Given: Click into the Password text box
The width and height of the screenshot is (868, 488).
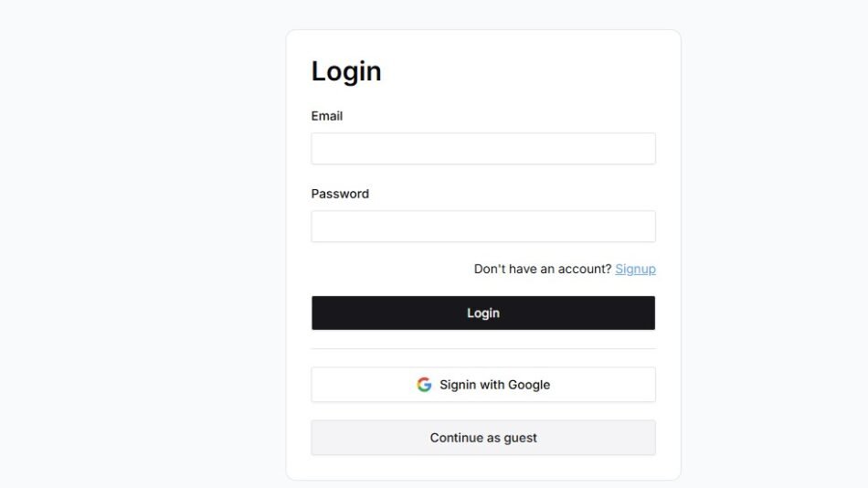Looking at the screenshot, I should coord(482,227).
